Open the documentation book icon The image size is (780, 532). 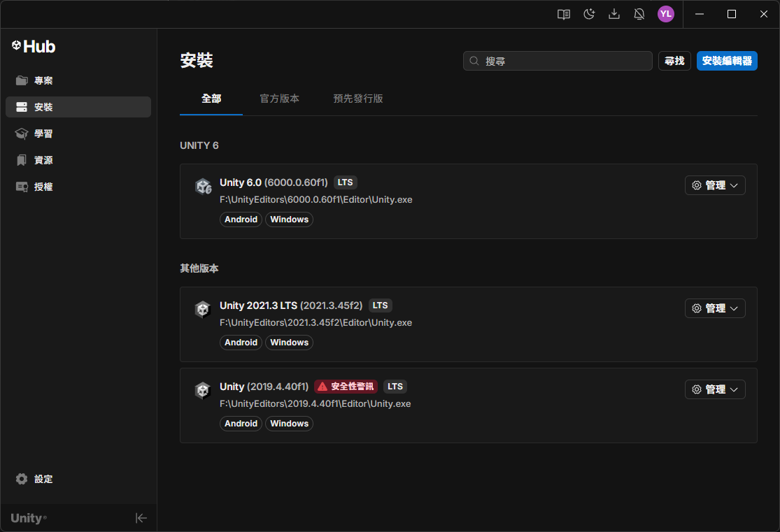pos(563,14)
